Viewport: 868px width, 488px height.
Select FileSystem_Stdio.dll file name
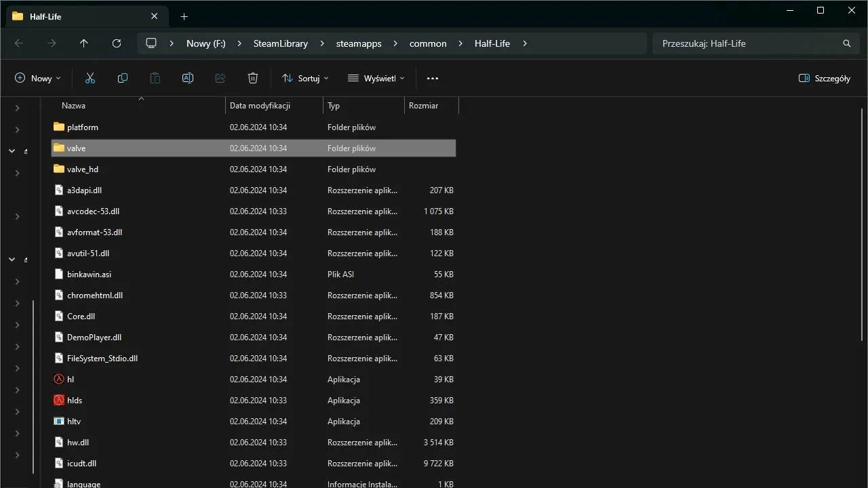pos(102,359)
